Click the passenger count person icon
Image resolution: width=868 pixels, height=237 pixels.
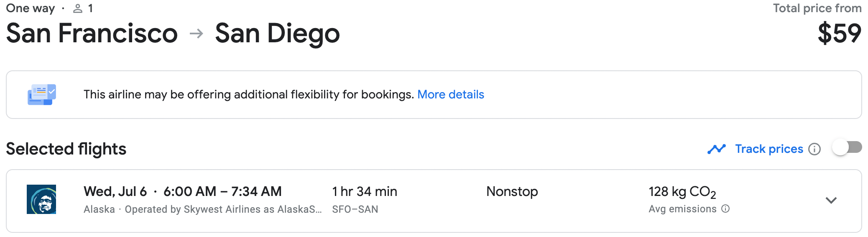coord(78,8)
